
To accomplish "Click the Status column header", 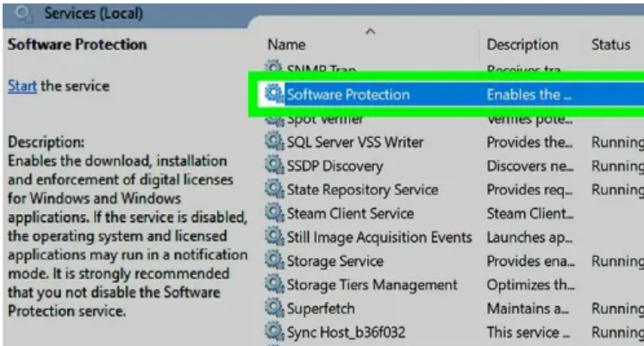I will point(610,45).
